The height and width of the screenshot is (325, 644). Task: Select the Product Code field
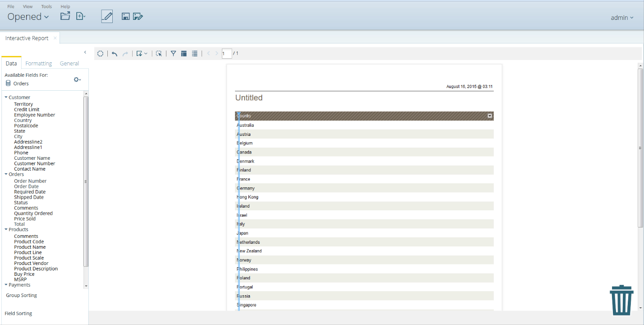tap(29, 241)
